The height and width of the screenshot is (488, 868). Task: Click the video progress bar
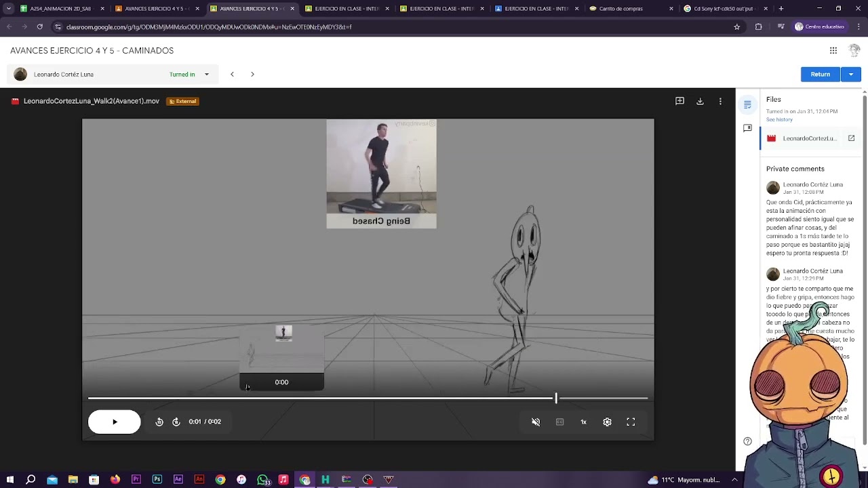pos(368,399)
